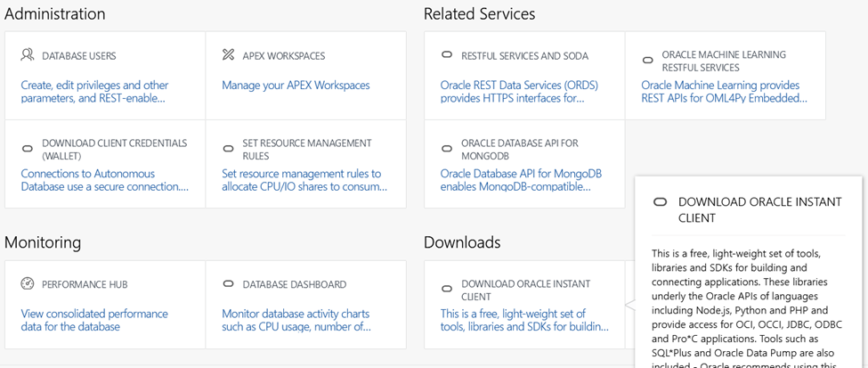Open Download Oracle Instant Client card title
Screen dimensions: 868x368
click(x=526, y=290)
